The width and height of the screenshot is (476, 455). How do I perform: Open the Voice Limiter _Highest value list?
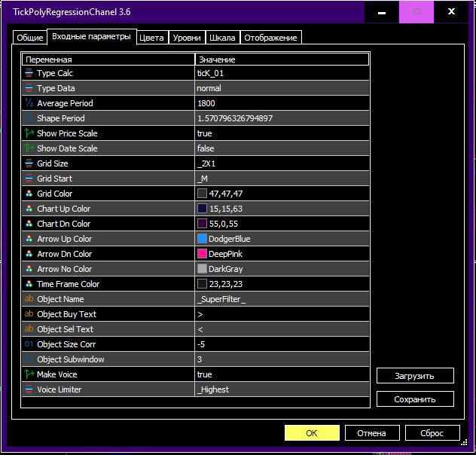(x=282, y=389)
